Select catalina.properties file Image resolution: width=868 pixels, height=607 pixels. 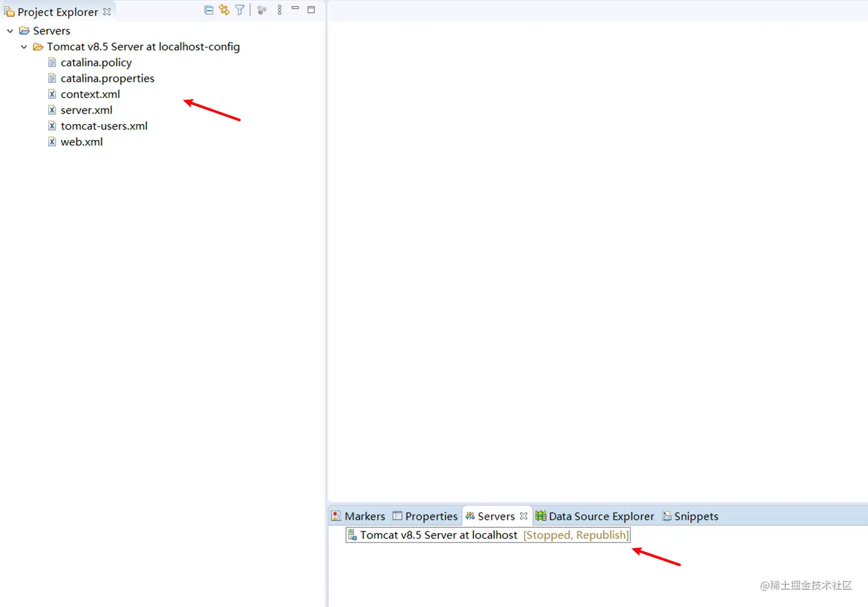107,79
